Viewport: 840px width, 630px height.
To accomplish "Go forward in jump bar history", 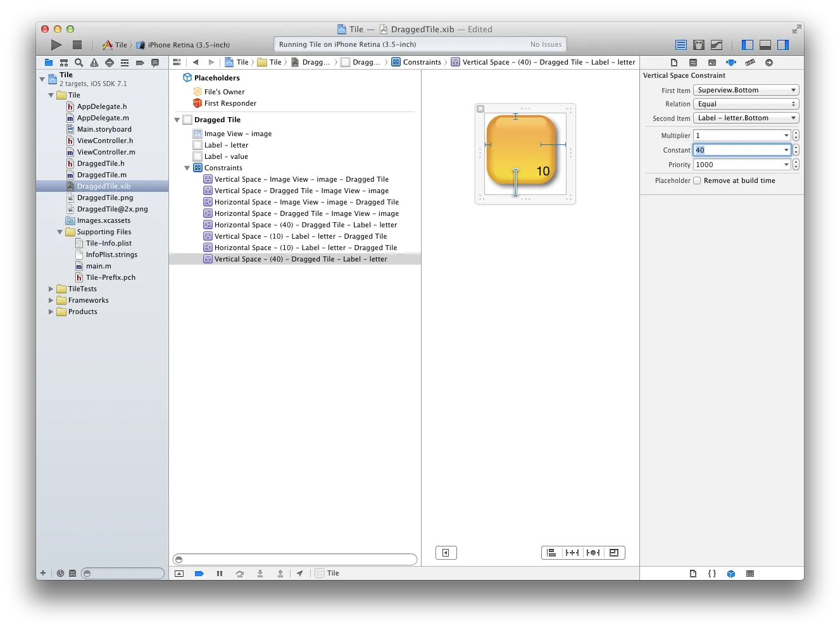I will [x=211, y=62].
